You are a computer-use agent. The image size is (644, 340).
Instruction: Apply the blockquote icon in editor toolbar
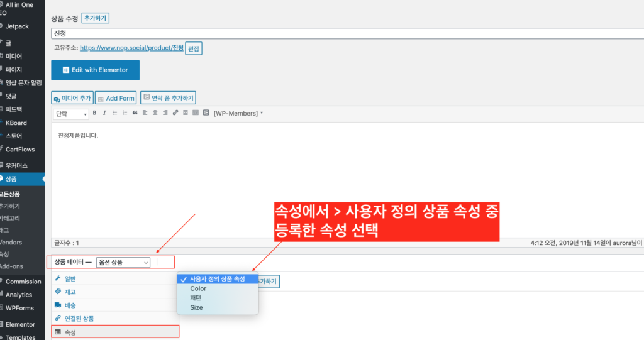click(135, 113)
